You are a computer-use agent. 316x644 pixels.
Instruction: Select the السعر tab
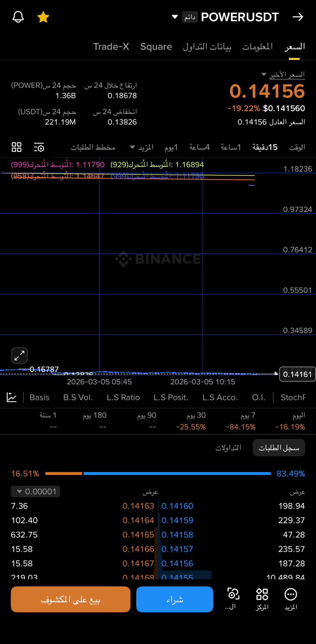point(295,47)
